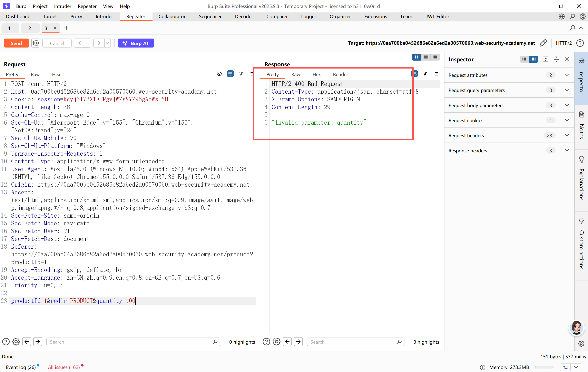Open the Notes side panel
The image size is (588, 372).
tap(581, 127)
